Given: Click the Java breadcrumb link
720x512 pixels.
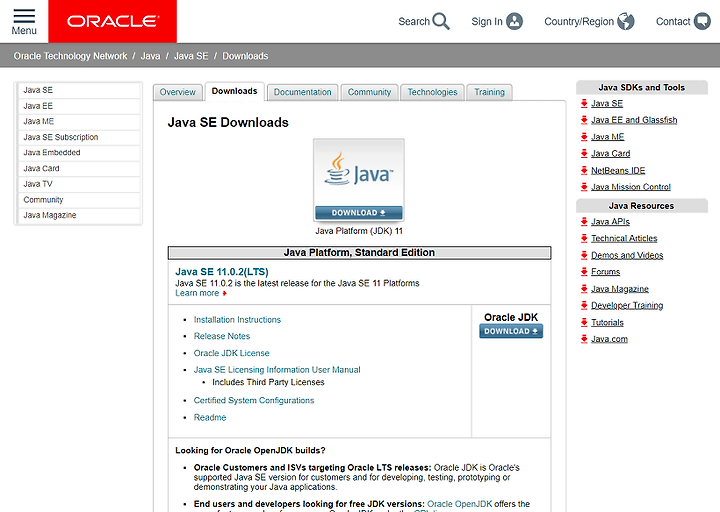Looking at the screenshot, I should pyautogui.click(x=150, y=56).
